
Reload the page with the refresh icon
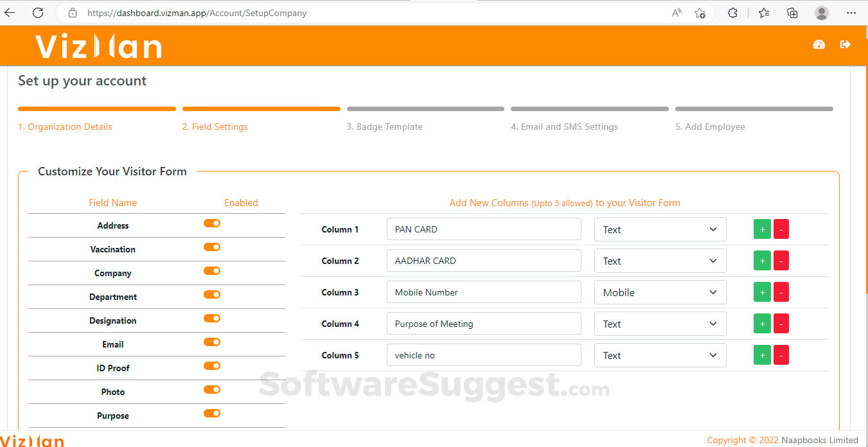38,13
